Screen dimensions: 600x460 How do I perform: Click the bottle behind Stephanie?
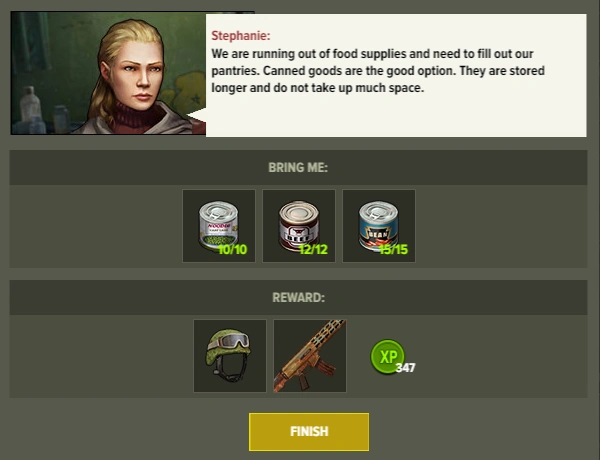(x=29, y=105)
